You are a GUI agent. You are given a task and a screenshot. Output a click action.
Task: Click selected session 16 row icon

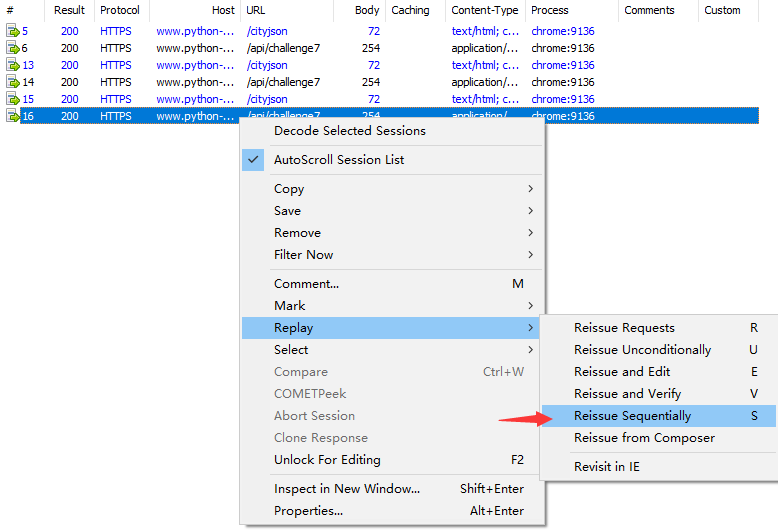tap(13, 116)
